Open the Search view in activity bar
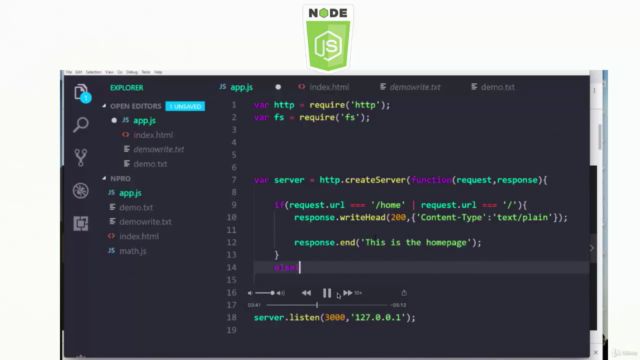Image resolution: width=640 pixels, height=360 pixels. [x=81, y=124]
